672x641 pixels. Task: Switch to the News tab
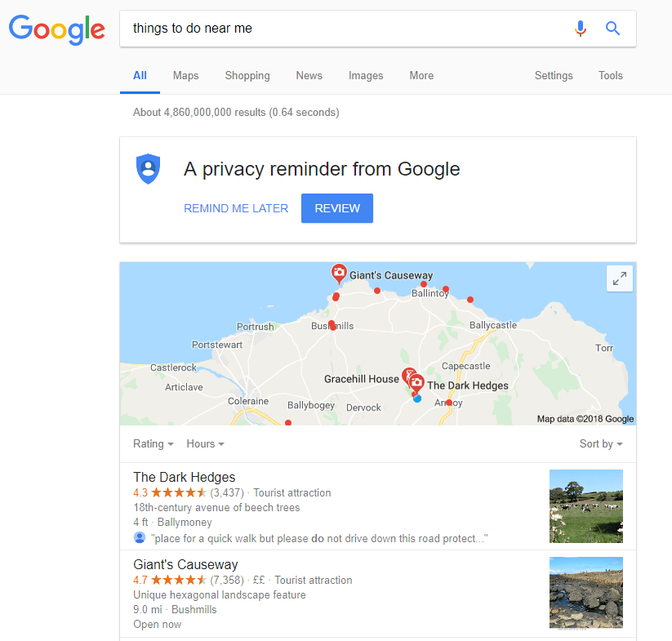coord(309,75)
